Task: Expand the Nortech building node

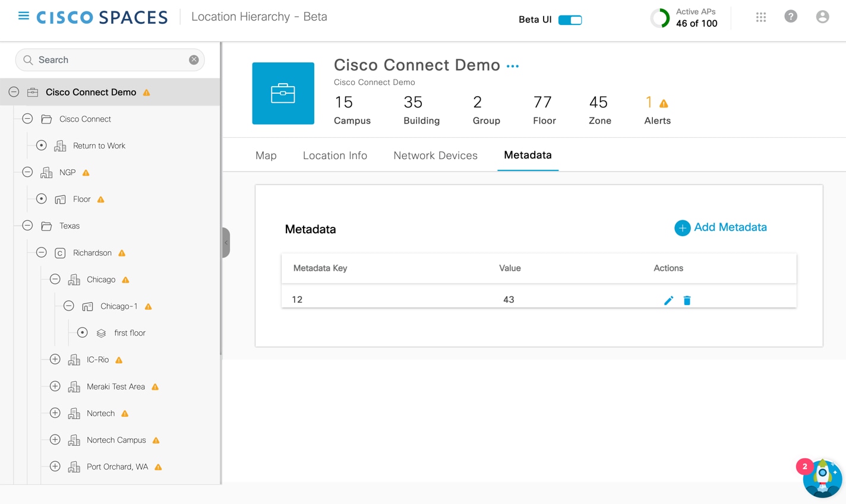Action: tap(55, 413)
